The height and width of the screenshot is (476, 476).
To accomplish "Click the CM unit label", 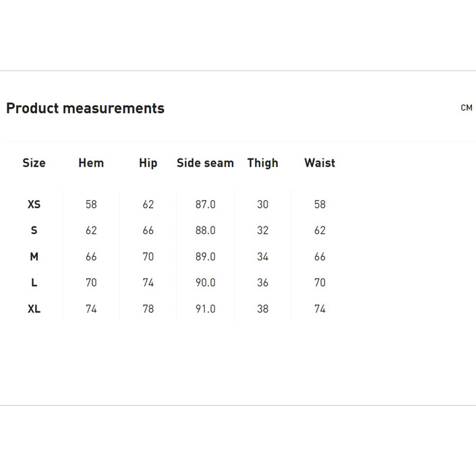I will [x=466, y=108].
